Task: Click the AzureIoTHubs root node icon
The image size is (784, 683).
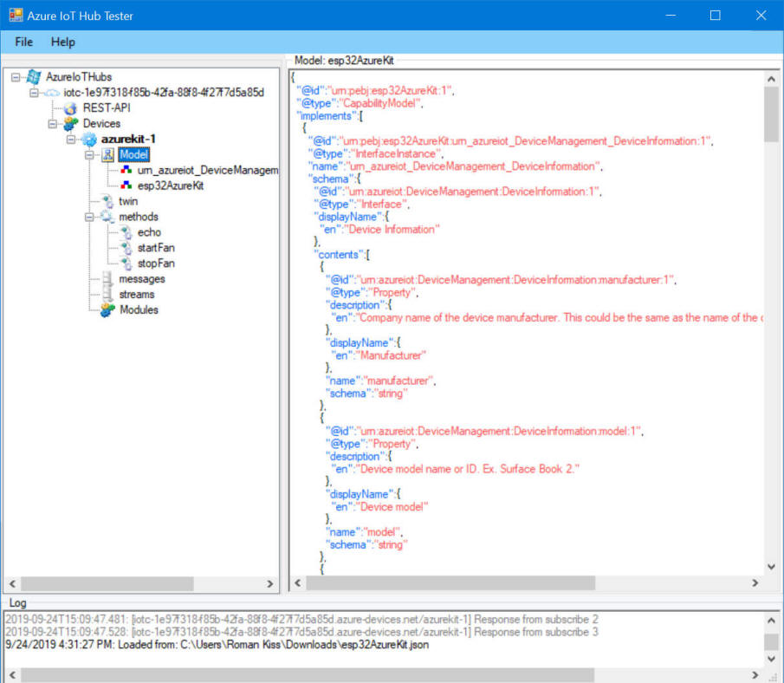Action: (34, 77)
